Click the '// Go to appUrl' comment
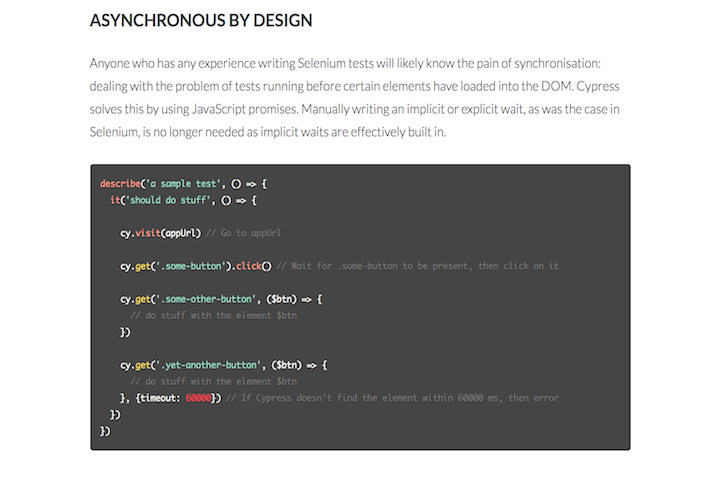Screen dimensions: 715x480 coord(245,233)
